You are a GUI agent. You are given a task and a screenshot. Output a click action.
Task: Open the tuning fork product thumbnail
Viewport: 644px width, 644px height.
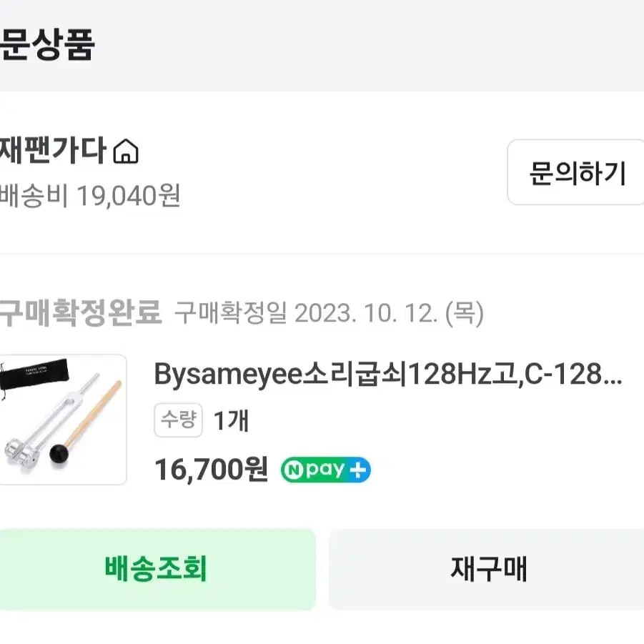click(62, 420)
